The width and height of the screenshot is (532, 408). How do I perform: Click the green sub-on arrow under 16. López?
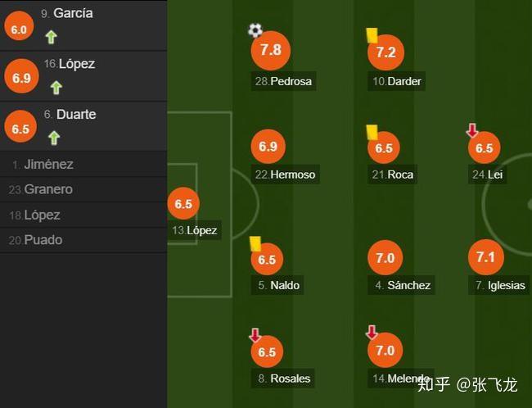56,88
